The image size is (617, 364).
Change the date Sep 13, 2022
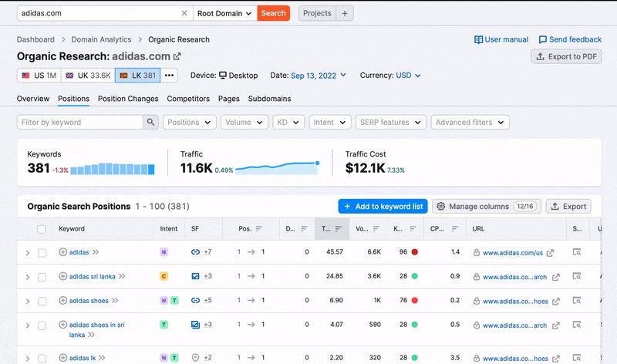point(319,76)
